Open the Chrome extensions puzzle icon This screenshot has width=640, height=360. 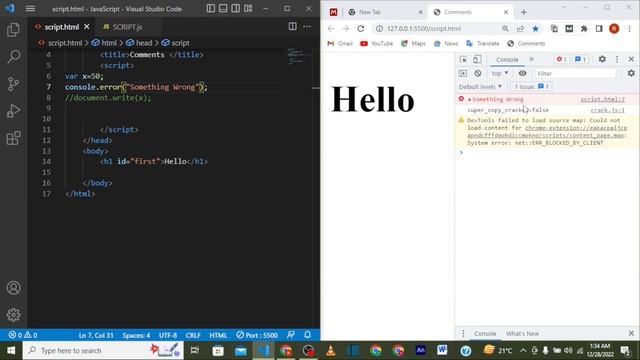(584, 29)
